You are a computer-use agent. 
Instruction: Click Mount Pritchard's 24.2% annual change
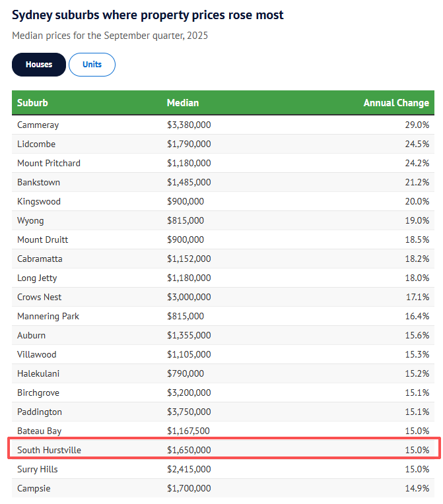click(417, 163)
